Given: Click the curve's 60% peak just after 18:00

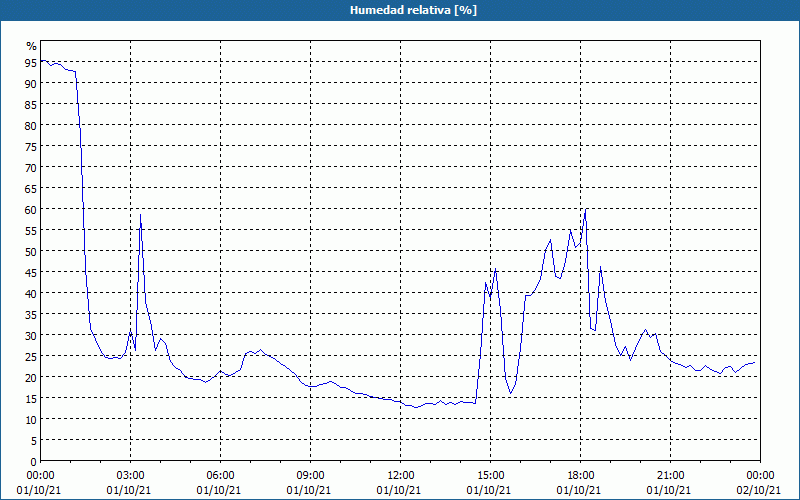Looking at the screenshot, I should (x=586, y=209).
